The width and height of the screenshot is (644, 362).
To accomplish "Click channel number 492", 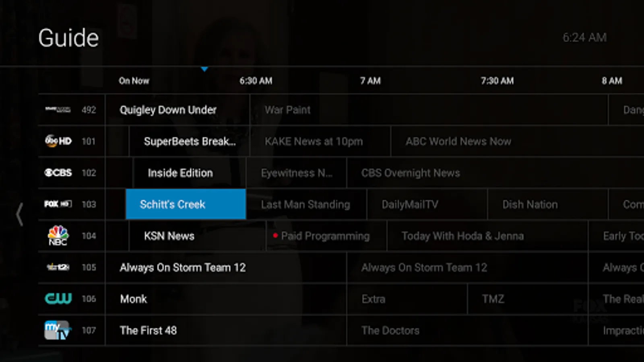I will (x=89, y=110).
